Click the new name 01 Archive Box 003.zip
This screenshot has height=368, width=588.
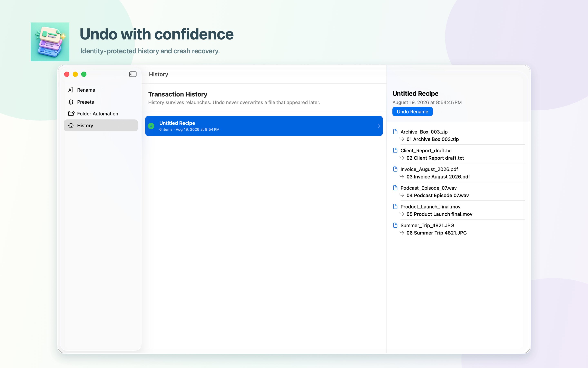[x=432, y=139]
